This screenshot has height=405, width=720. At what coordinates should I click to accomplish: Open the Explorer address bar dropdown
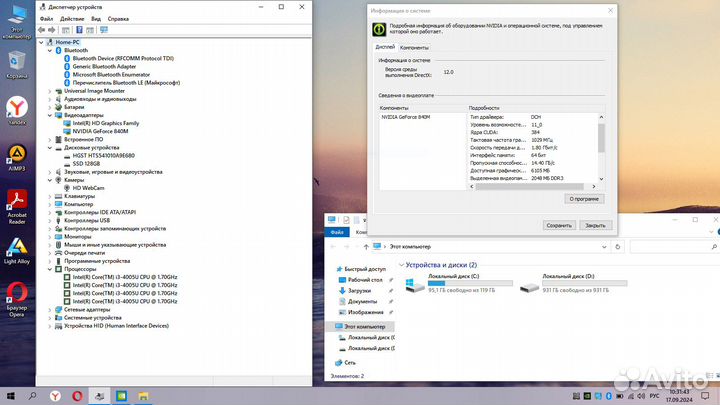pos(604,247)
